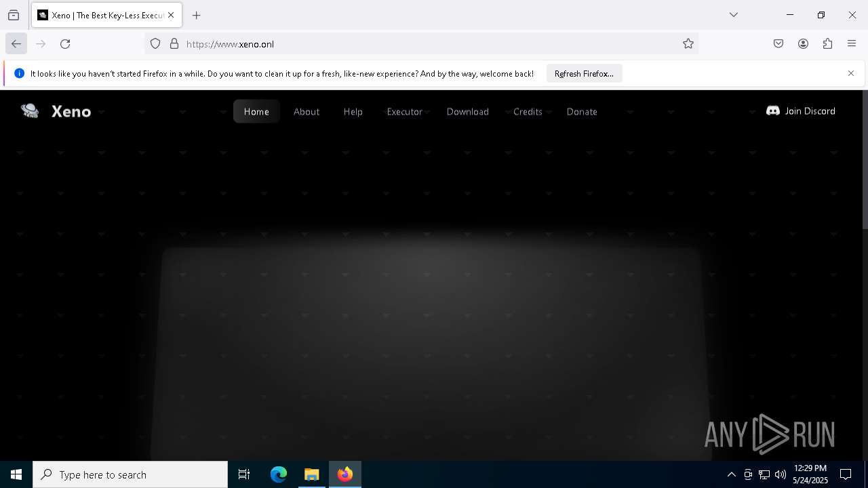Click the Refresh Firefox button
Viewport: 868px width, 488px height.
pos(584,73)
